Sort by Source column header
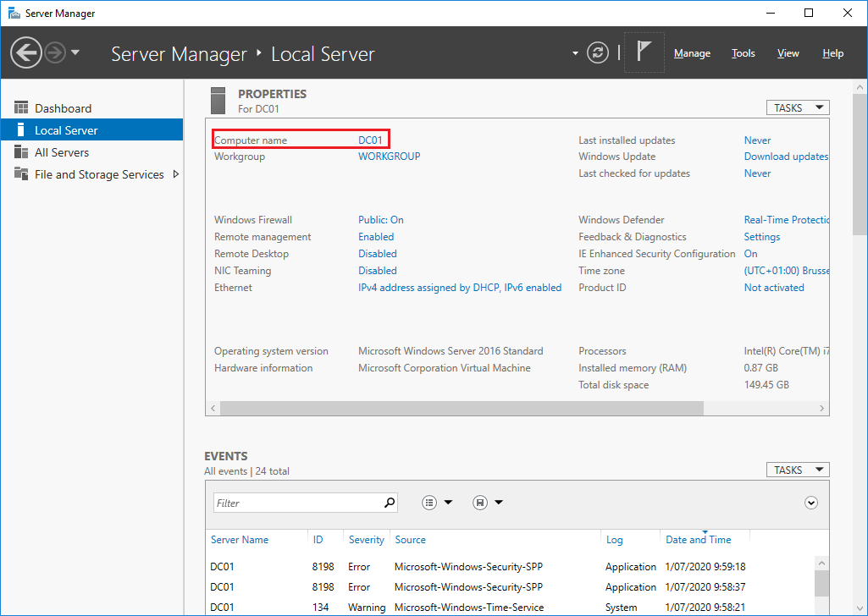This screenshot has width=868, height=616. tap(410, 540)
